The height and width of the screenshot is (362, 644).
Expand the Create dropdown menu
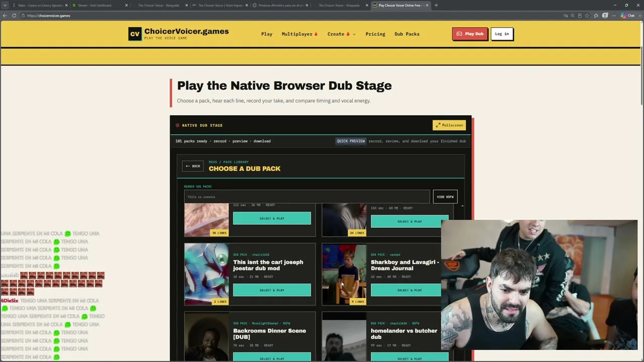coord(341,34)
